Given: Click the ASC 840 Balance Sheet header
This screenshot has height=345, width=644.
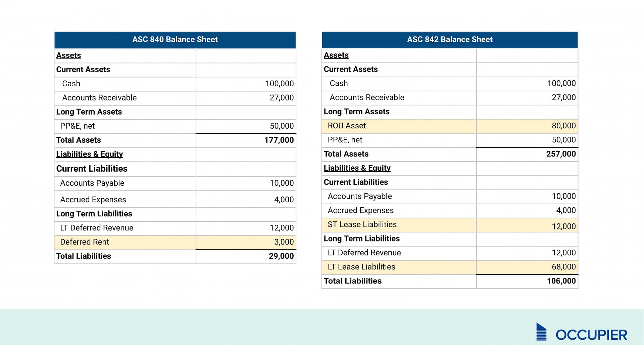Looking at the screenshot, I should tap(175, 39).
